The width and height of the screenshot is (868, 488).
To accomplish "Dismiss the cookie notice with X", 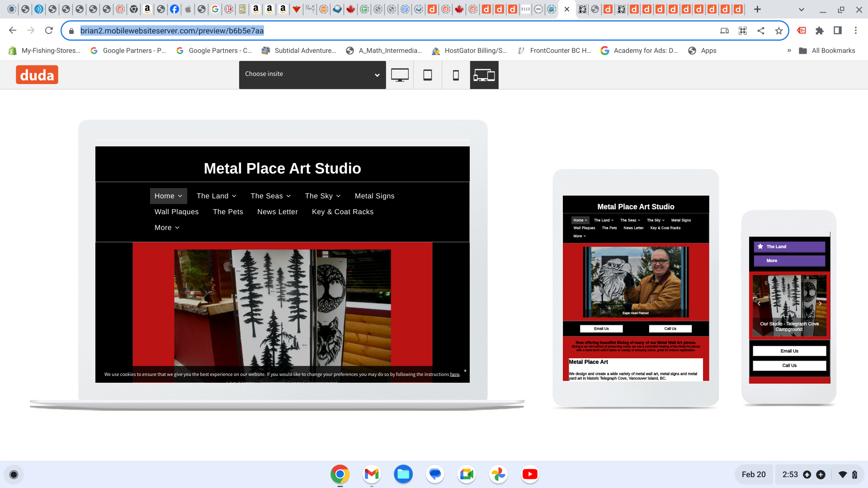I will (465, 371).
